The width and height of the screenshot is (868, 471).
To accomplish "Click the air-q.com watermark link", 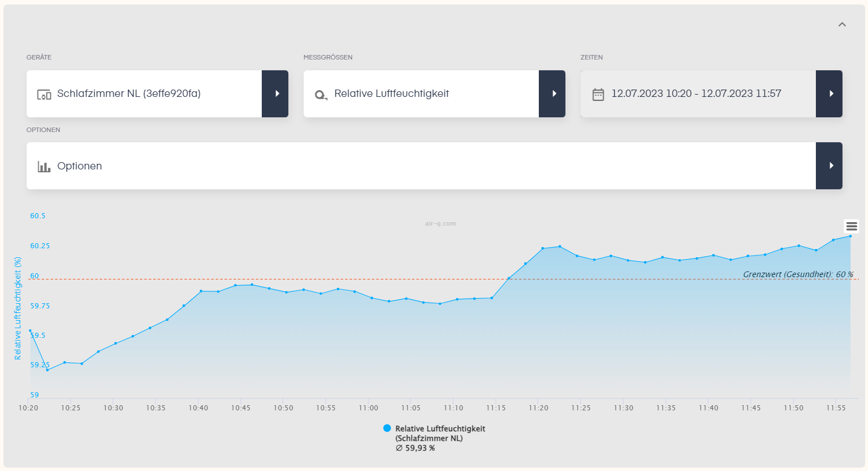I will pos(440,223).
